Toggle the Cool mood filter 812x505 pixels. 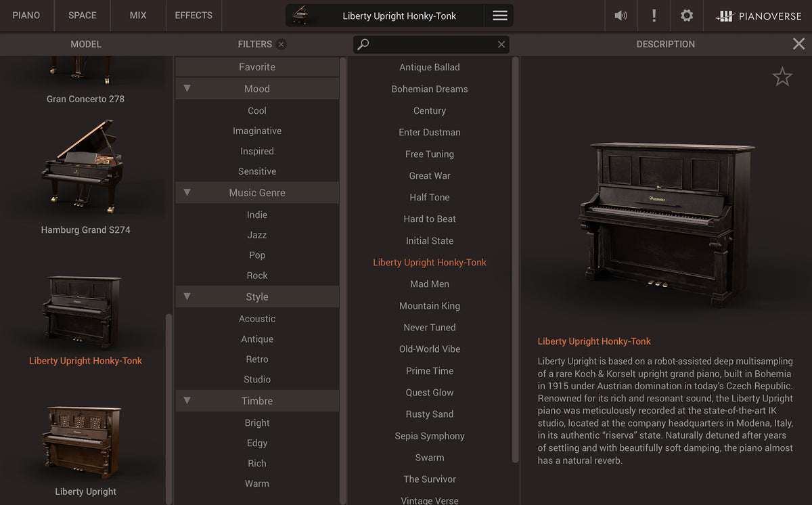(x=257, y=110)
